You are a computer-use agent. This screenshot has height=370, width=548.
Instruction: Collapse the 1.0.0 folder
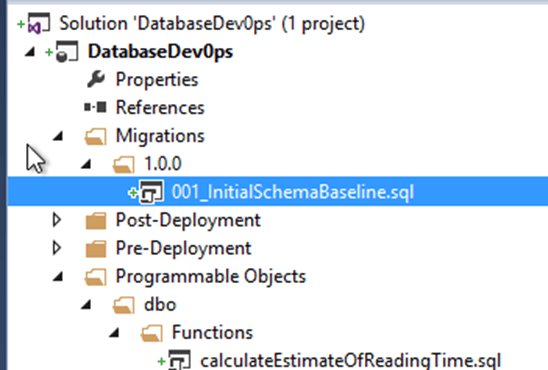[86, 164]
